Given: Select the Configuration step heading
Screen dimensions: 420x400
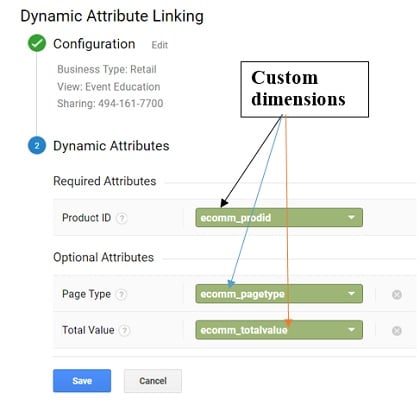Looking at the screenshot, I should 94,44.
